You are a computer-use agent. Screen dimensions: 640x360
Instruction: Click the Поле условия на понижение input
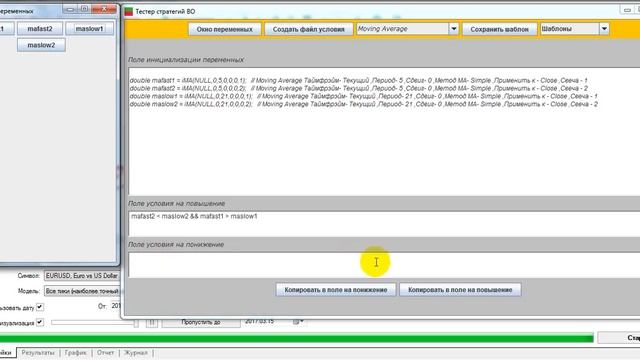click(x=384, y=265)
